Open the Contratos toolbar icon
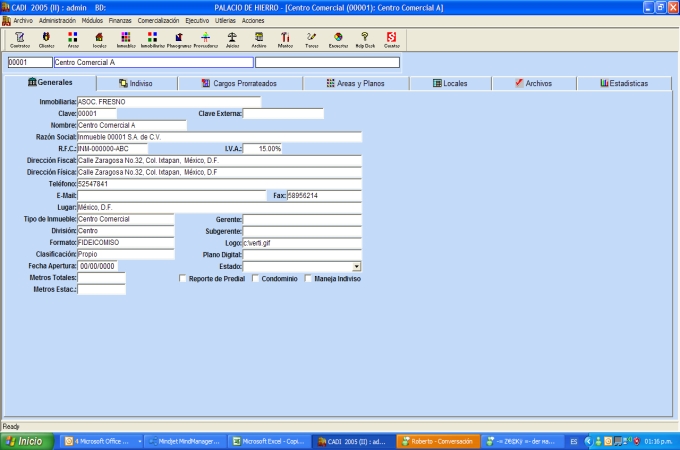This screenshot has width=680, height=450. pos(19,39)
